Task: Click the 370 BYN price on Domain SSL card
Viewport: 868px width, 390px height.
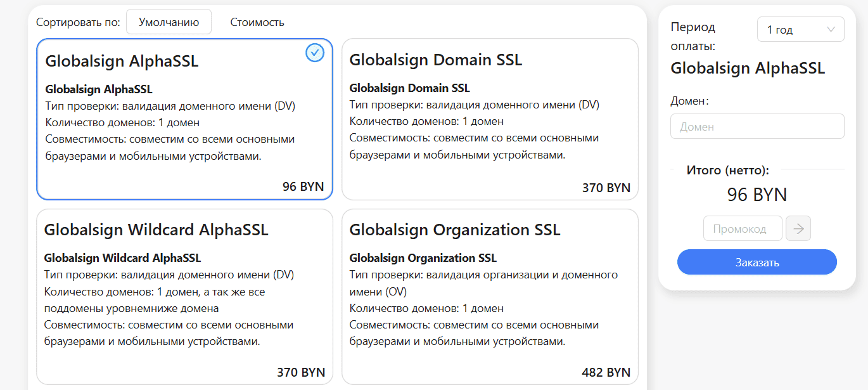Action: [x=606, y=188]
